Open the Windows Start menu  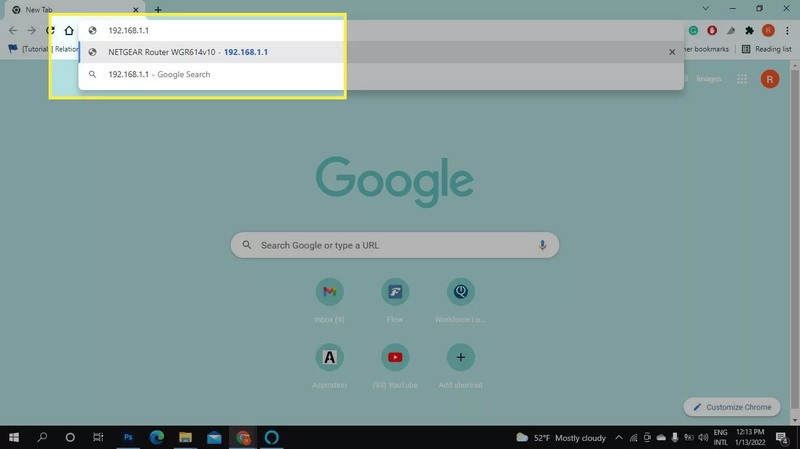14,437
